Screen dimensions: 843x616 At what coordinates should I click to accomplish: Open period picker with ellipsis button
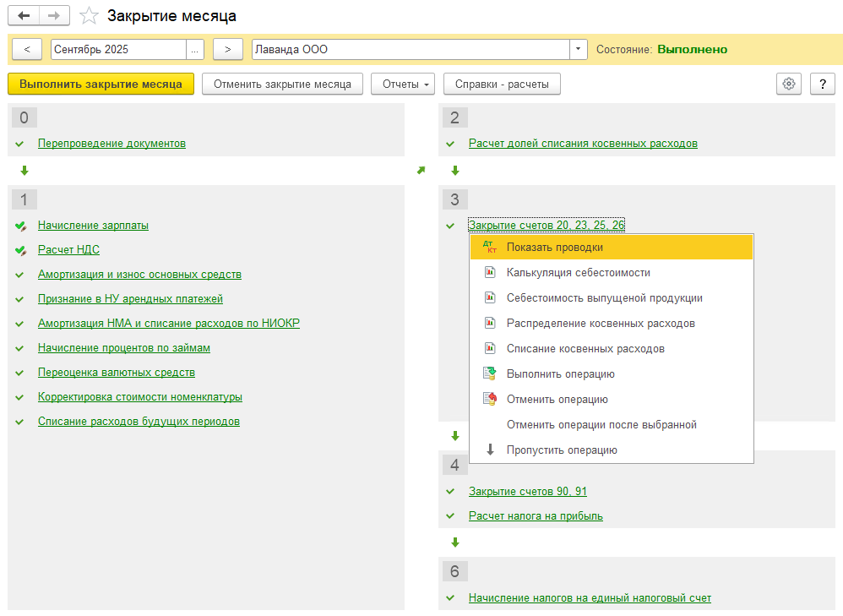point(196,50)
